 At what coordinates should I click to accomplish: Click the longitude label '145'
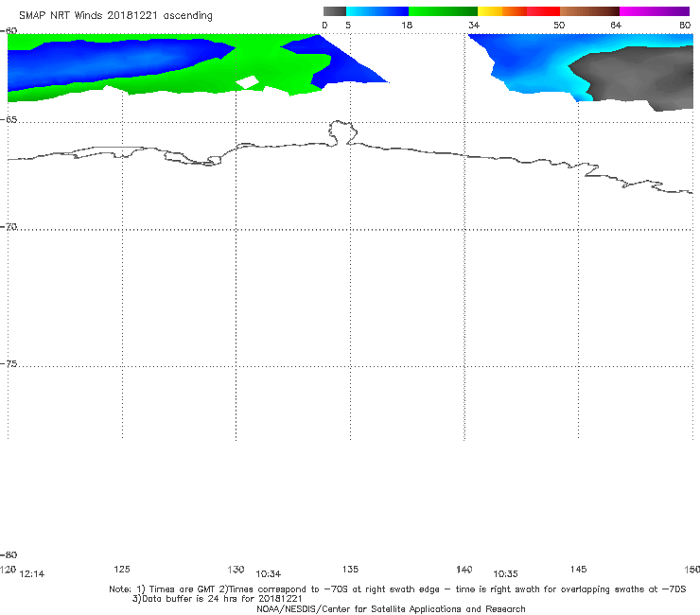pyautogui.click(x=578, y=569)
